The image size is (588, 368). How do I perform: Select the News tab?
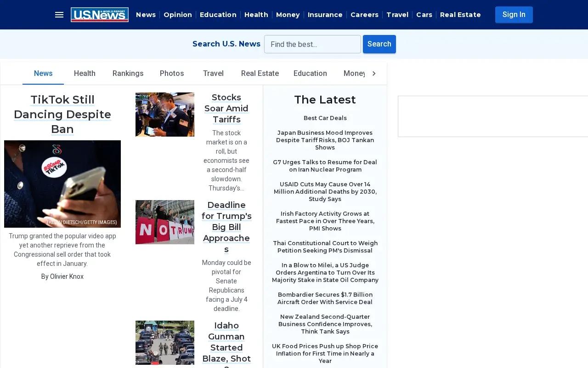coord(43,74)
